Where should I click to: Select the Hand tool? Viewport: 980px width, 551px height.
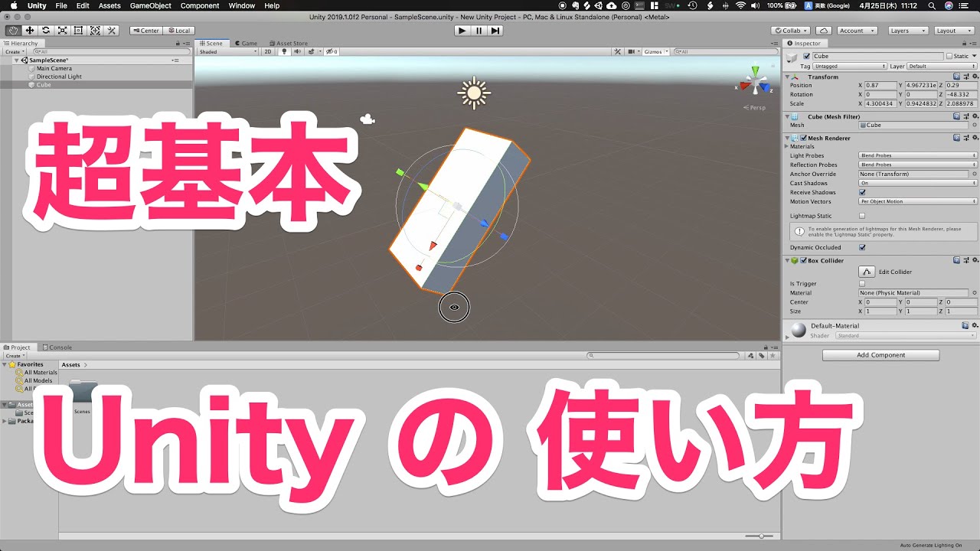click(x=13, y=31)
